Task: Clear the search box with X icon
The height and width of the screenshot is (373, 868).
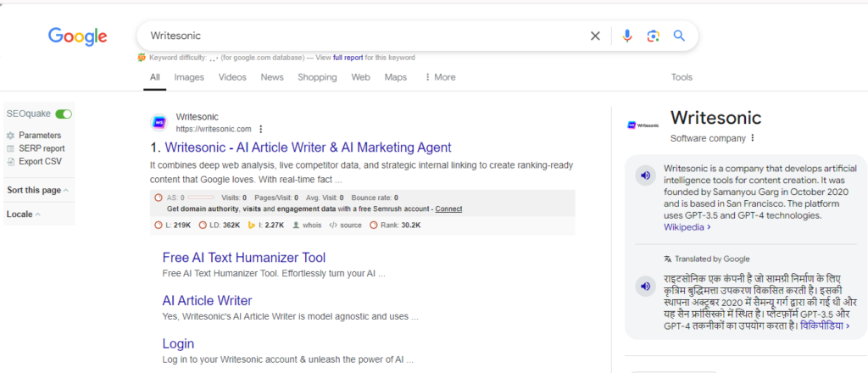Action: [x=595, y=36]
